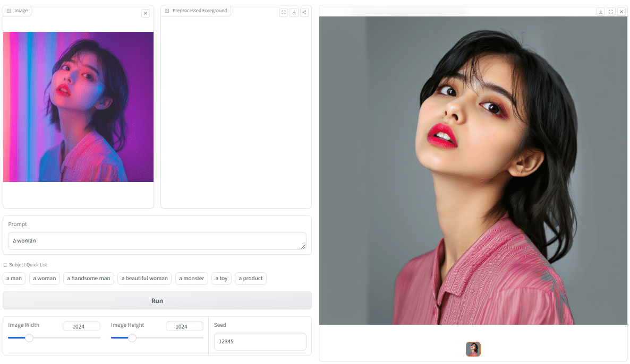Pick 'a beautiful woman' subject
This screenshot has height=364, width=630.
144,279
